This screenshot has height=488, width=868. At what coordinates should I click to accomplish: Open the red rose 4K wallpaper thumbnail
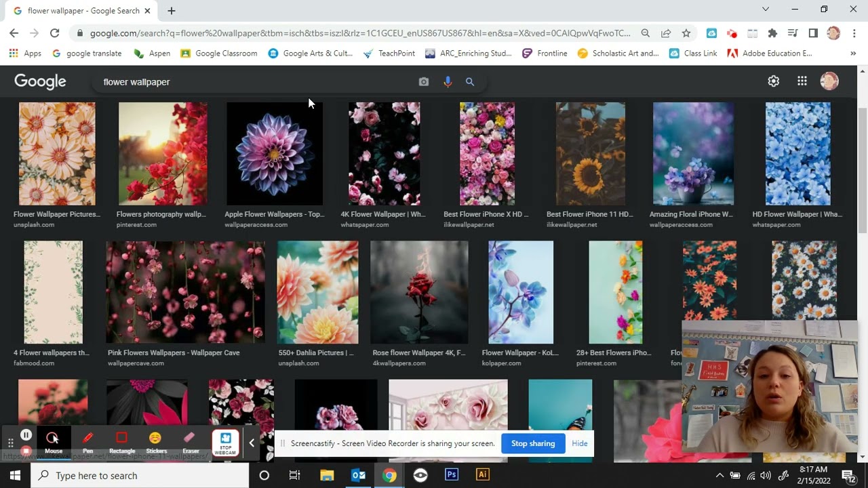coord(419,292)
